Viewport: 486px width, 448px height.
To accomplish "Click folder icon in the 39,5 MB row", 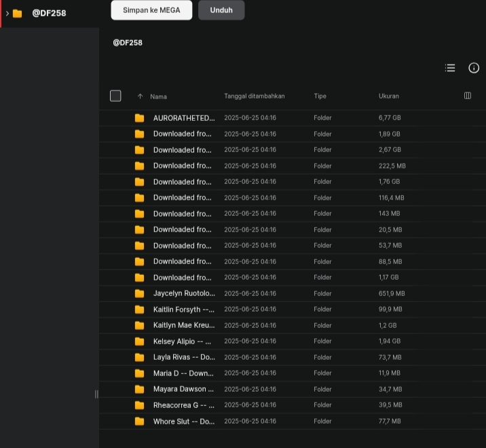I will [x=139, y=405].
